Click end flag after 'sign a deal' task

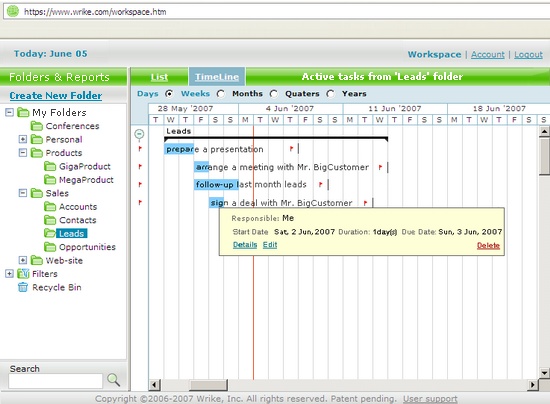[x=365, y=203]
